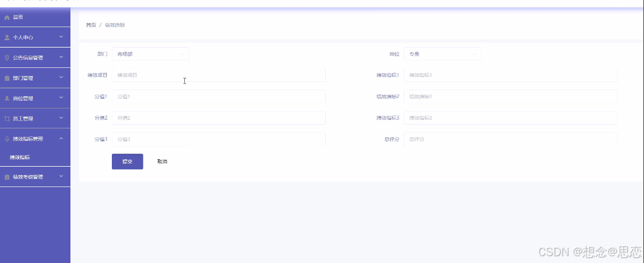644x263 pixels.
Task: Click the icon beside 绩效考核管理
Action: 7,177
